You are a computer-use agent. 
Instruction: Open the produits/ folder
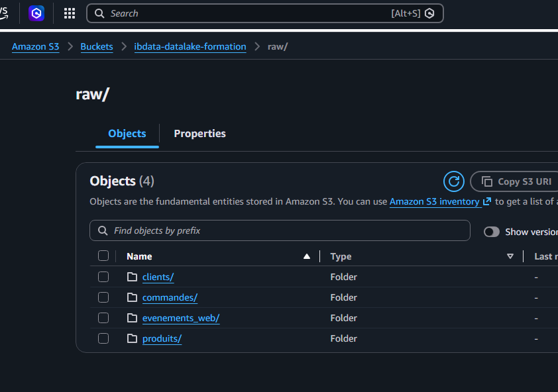click(162, 339)
